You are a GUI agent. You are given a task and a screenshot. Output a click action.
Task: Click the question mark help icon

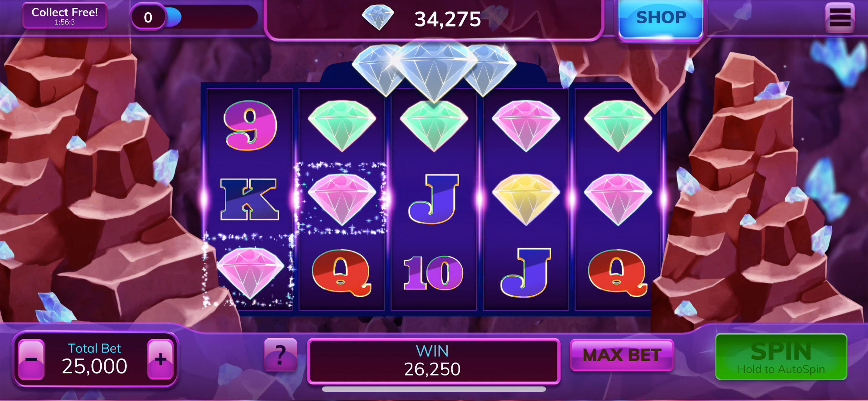pos(280,355)
